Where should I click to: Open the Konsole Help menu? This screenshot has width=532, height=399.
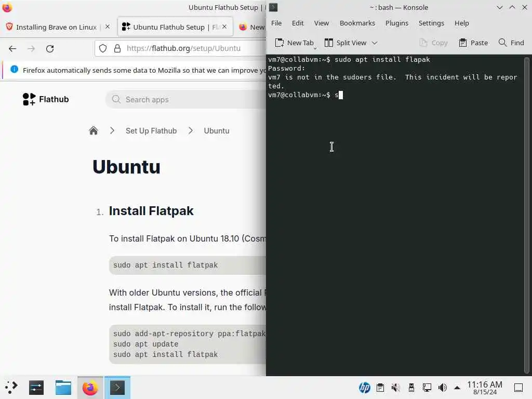[x=461, y=23]
